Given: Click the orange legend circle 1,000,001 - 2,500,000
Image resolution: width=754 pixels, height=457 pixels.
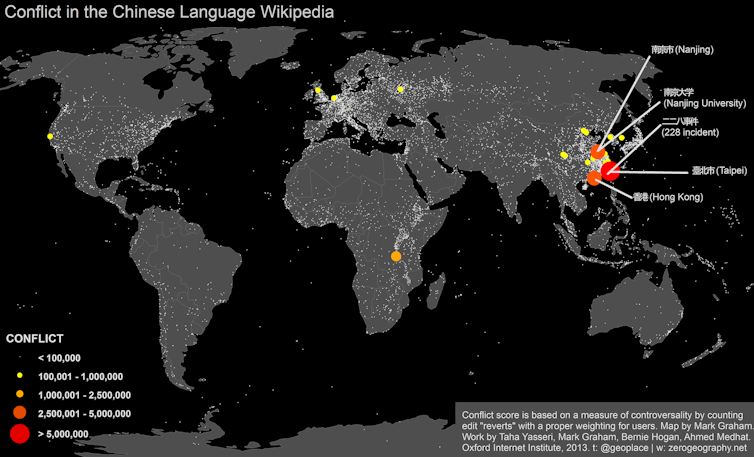Looking at the screenshot, I should pos(20,394).
